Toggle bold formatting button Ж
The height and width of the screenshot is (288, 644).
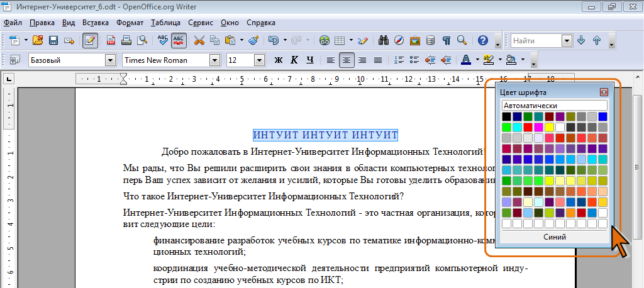click(x=279, y=60)
